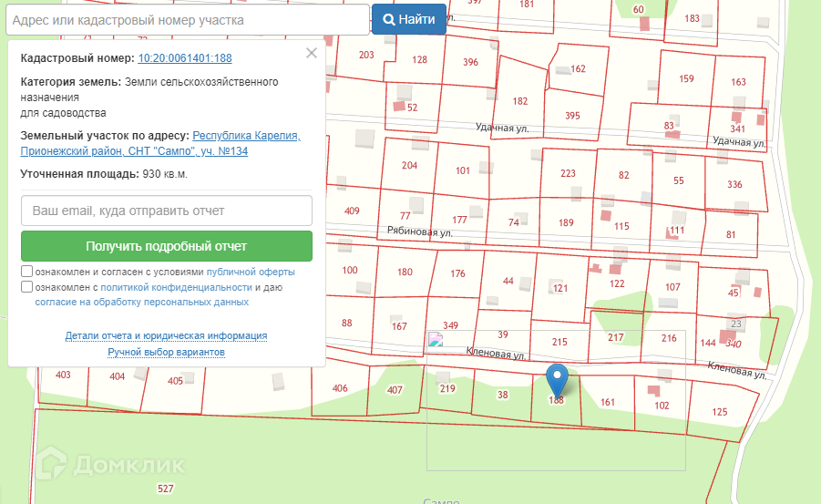Check the публичной оферты agreement checkbox
Screen dimensions: 821x504
(x=26, y=272)
